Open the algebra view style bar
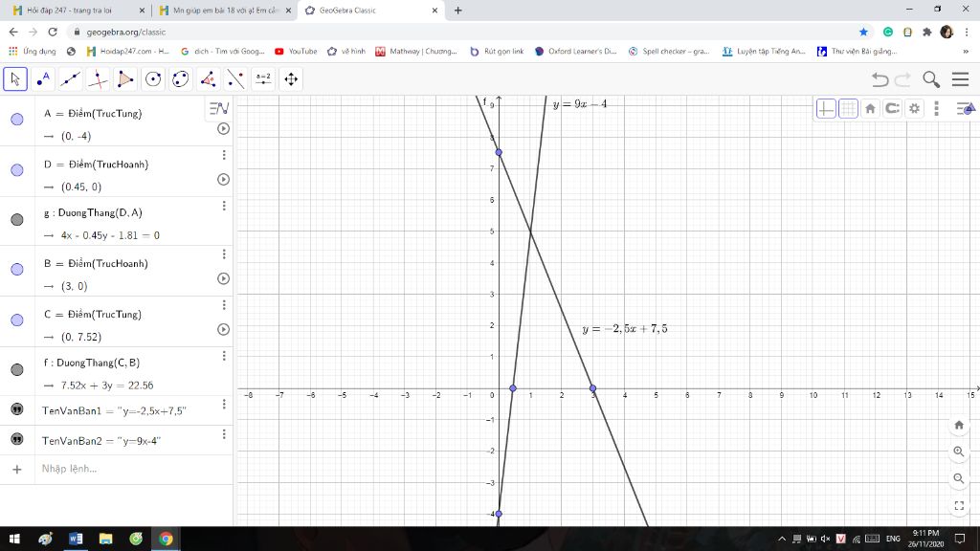The image size is (980, 551). [x=219, y=108]
